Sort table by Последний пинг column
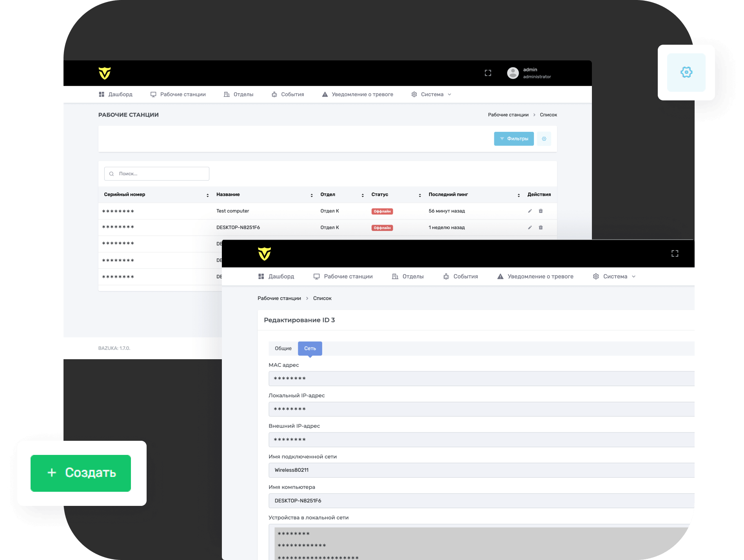 pos(518,195)
